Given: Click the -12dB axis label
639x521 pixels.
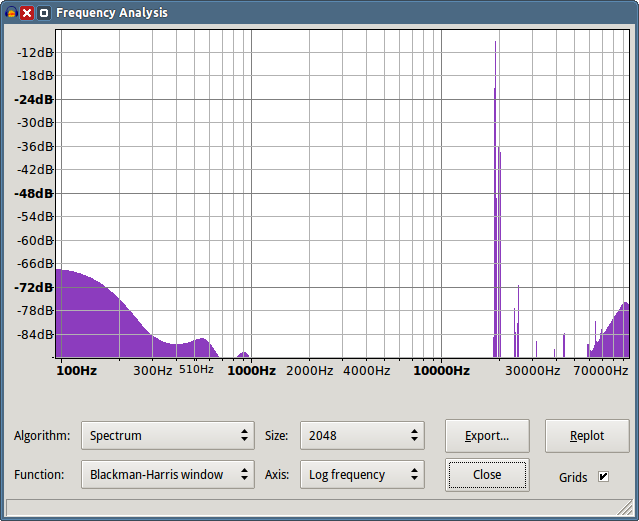Looking at the screenshot, I should point(35,53).
